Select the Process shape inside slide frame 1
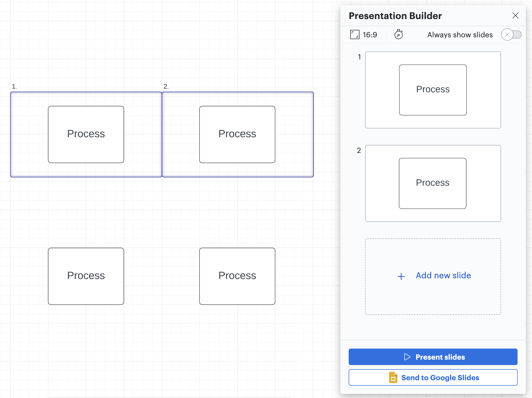Viewport: 532px width, 398px height. (x=86, y=134)
